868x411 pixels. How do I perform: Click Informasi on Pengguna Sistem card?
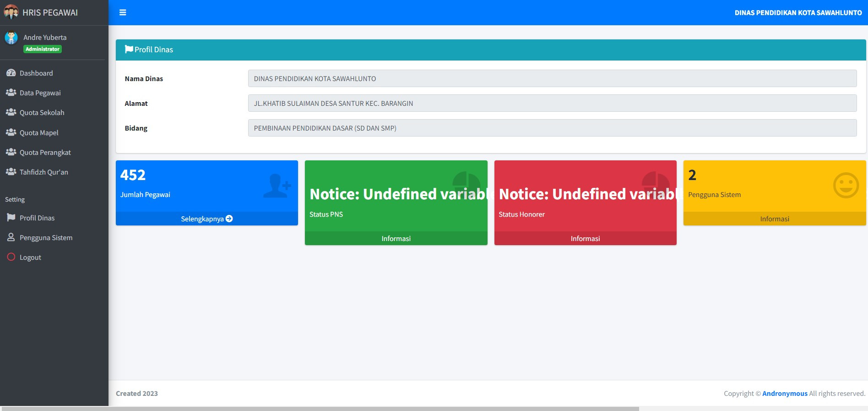click(775, 219)
